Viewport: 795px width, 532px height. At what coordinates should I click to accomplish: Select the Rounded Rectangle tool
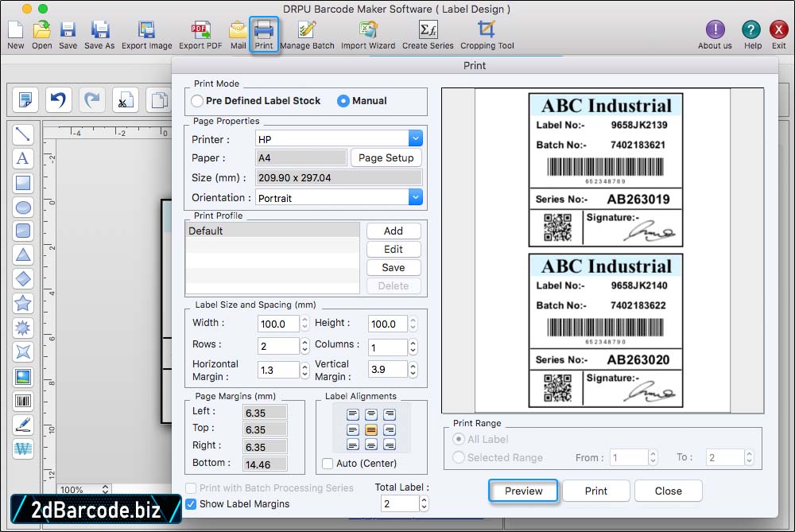pos(23,231)
